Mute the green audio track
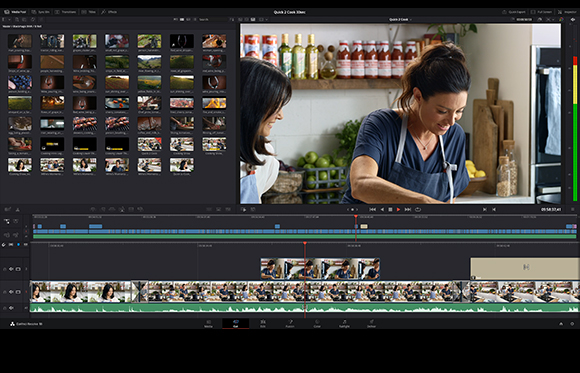 (11, 308)
